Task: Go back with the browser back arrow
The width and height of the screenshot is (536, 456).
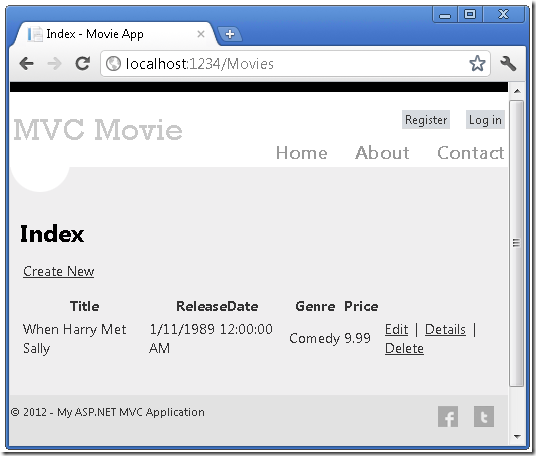Action: pyautogui.click(x=26, y=64)
